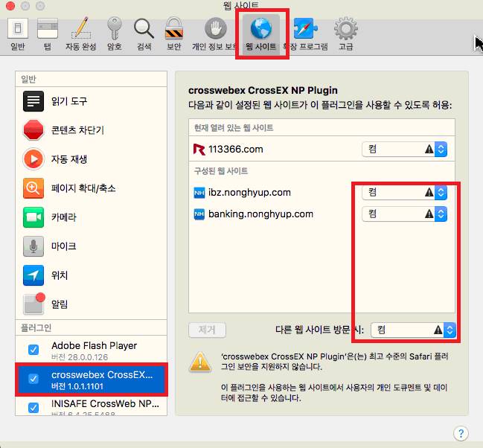
Task: Open the 113366.com permission dropdown
Action: 404,149
